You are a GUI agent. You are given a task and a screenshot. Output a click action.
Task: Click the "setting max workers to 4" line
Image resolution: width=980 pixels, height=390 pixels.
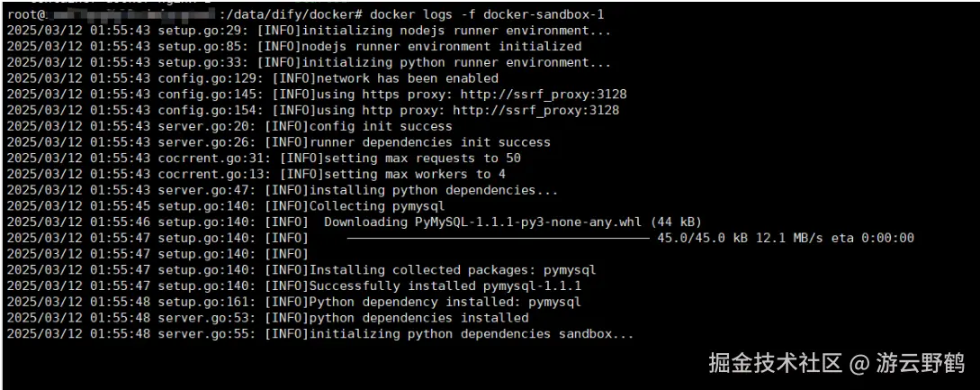[x=404, y=174]
